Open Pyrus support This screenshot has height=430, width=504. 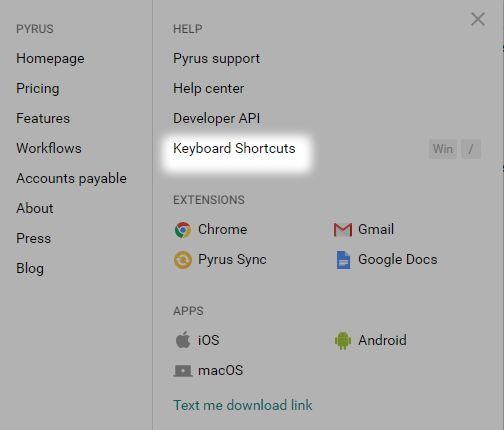[216, 59]
